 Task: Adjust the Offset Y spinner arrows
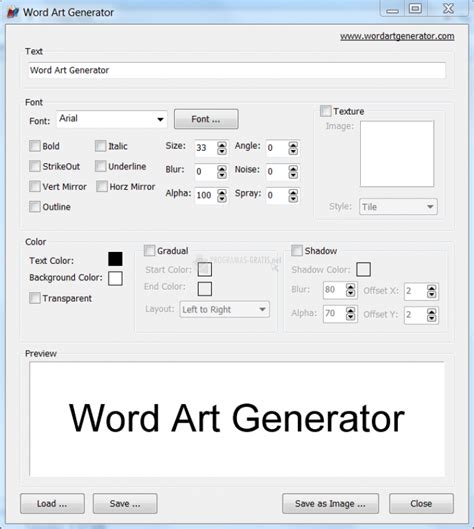tap(431, 315)
